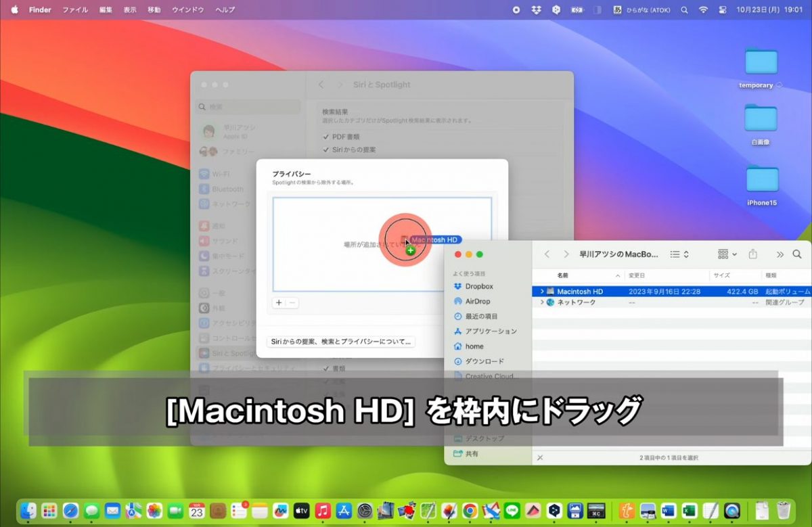
Task: Open the Wi-Fi status menu
Action: pos(703,9)
